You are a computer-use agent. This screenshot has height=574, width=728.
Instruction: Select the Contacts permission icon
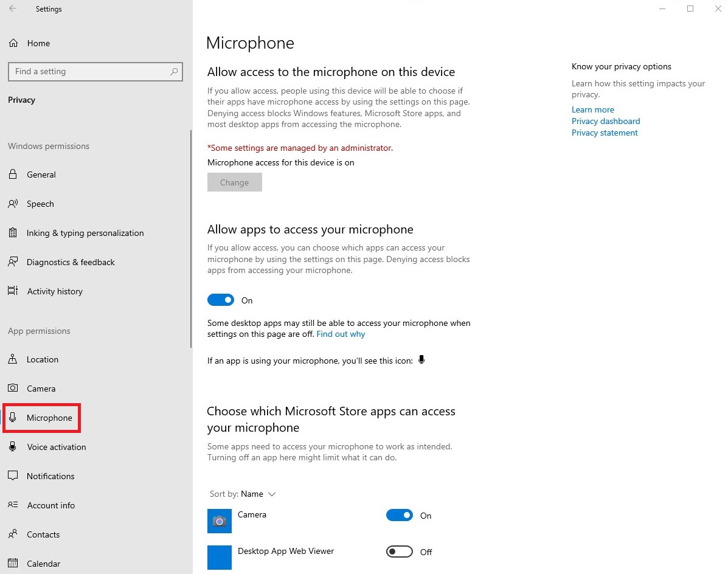coord(12,534)
